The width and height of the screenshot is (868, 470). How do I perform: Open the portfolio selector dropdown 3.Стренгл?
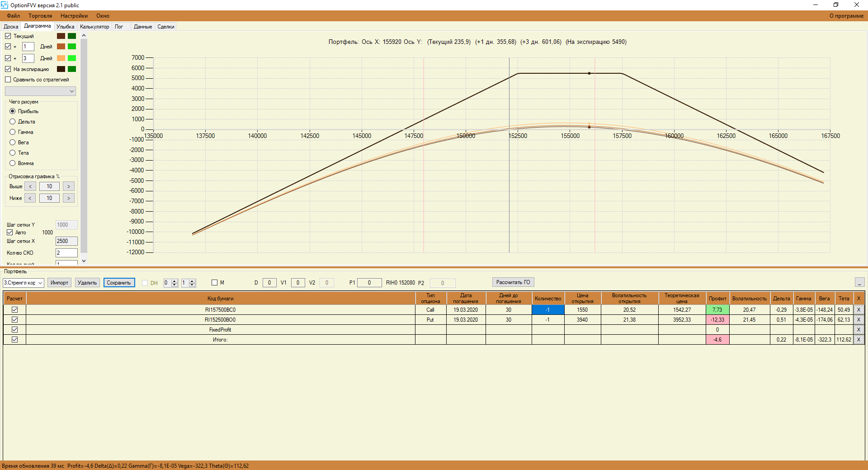24,283
